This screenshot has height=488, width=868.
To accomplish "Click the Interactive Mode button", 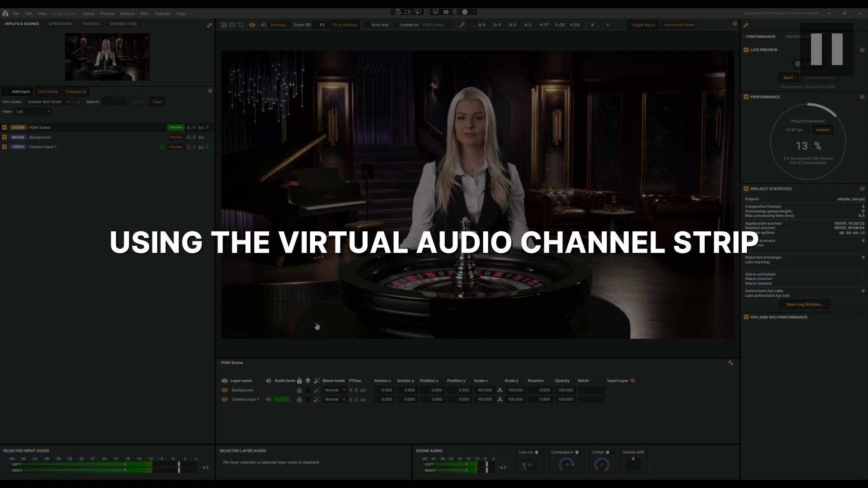I will pyautogui.click(x=679, y=25).
